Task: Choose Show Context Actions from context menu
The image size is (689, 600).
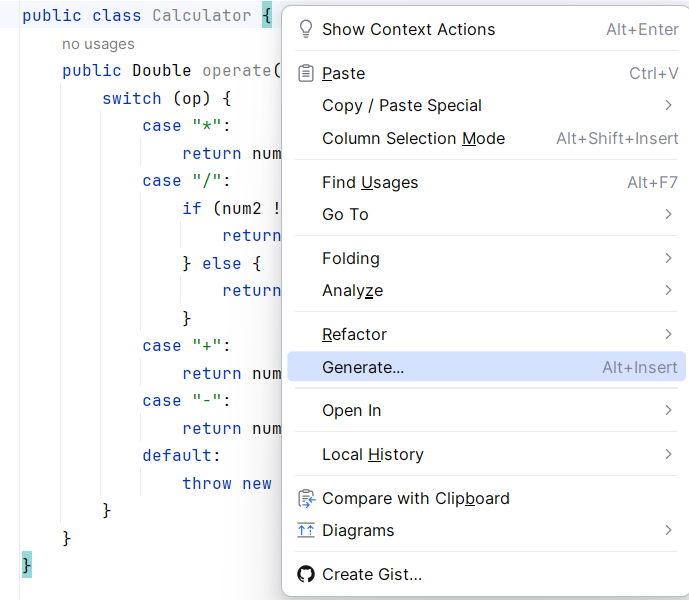Action: click(x=486, y=29)
